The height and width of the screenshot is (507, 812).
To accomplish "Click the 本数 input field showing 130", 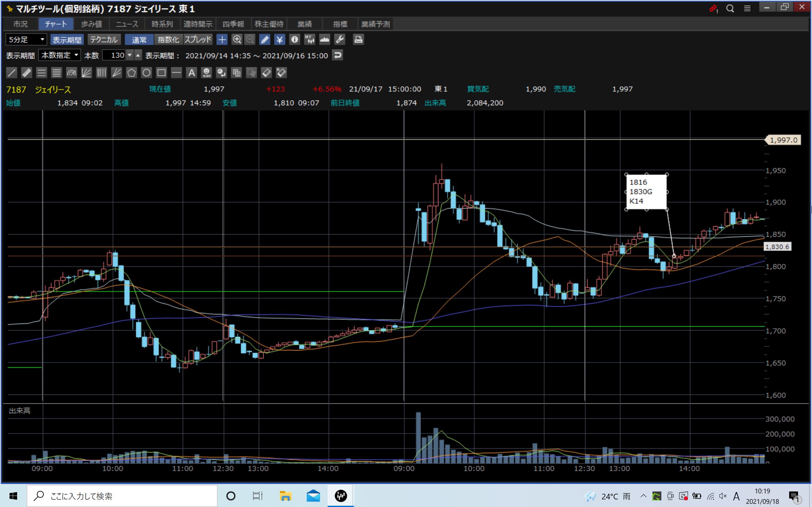I will click(114, 55).
